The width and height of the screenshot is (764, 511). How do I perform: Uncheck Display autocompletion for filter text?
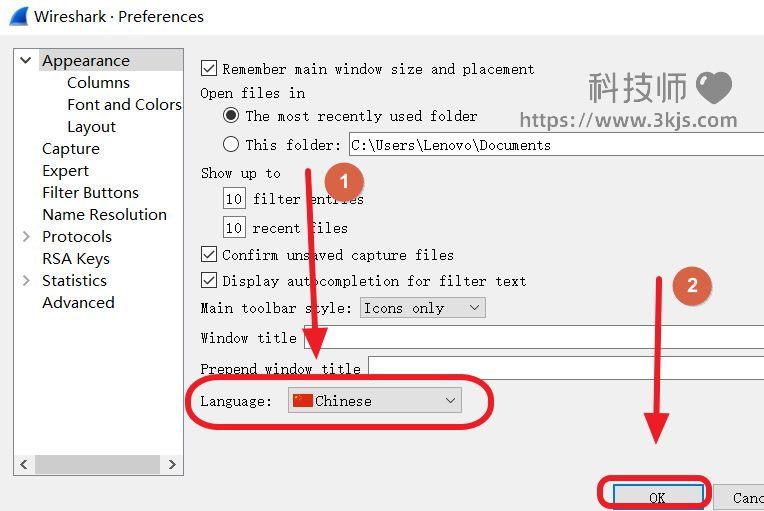click(x=209, y=281)
